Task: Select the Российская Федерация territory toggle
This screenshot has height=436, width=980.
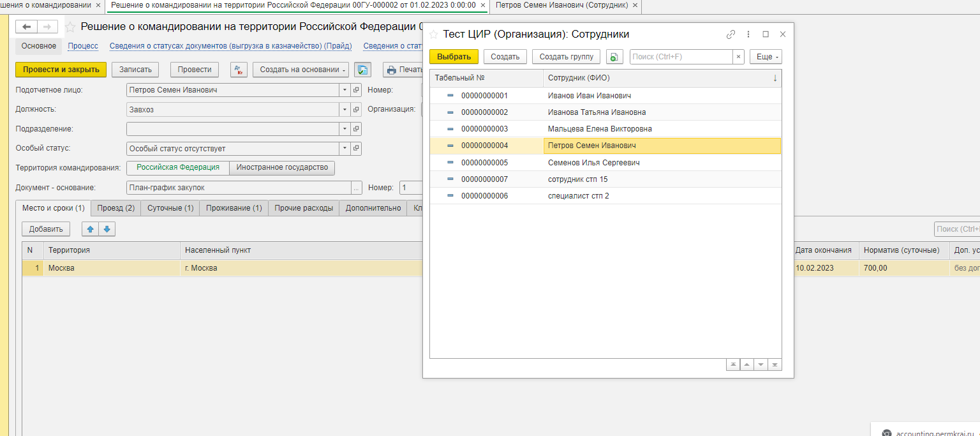Action: [x=178, y=168]
